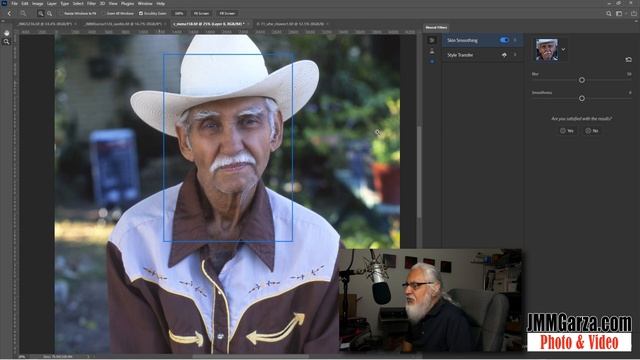Open the File menu
This screenshot has width=640, height=360.
click(x=14, y=3)
